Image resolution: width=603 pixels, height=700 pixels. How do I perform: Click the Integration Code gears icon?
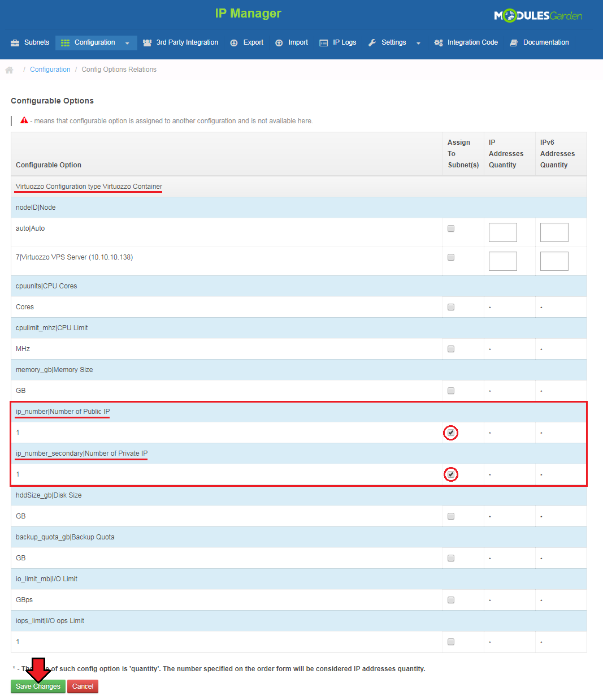438,42
